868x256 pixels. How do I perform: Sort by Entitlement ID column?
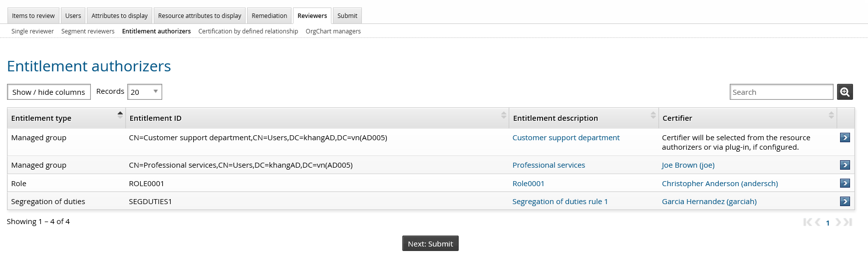tap(503, 115)
